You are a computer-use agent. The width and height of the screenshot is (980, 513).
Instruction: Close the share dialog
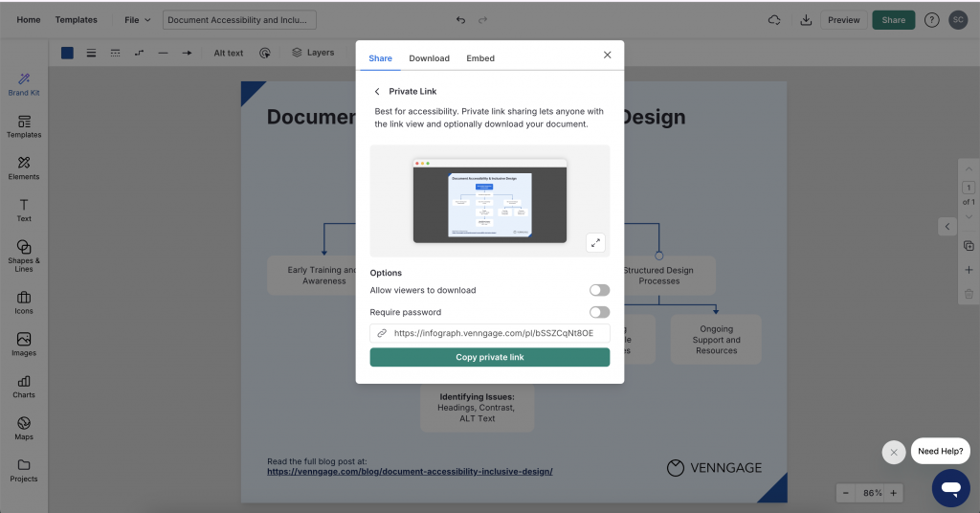click(607, 55)
